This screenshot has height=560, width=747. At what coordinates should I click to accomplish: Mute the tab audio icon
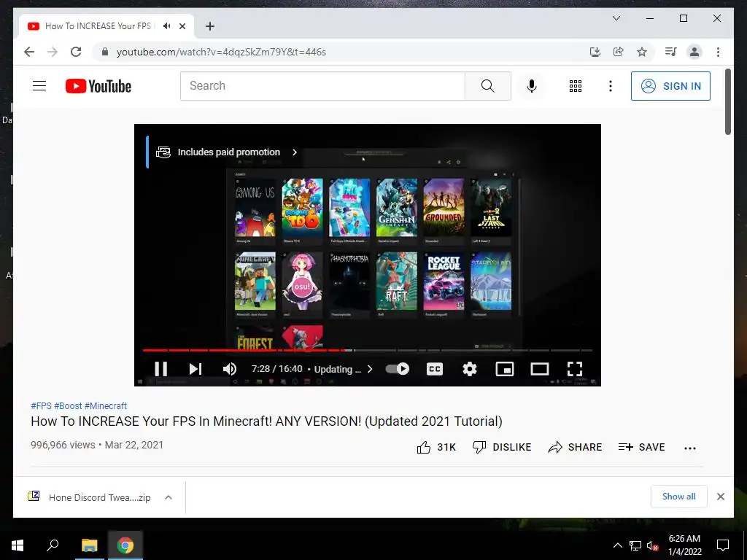pos(166,26)
